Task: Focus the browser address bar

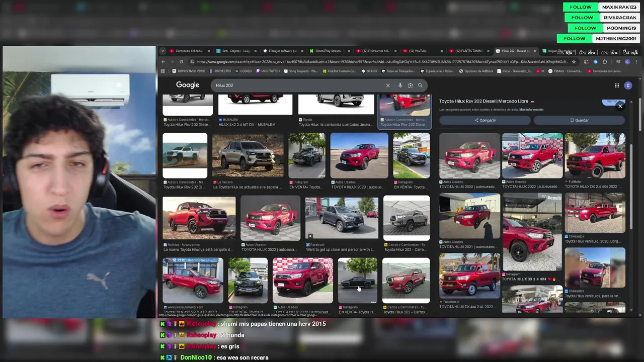Action: coord(382,62)
